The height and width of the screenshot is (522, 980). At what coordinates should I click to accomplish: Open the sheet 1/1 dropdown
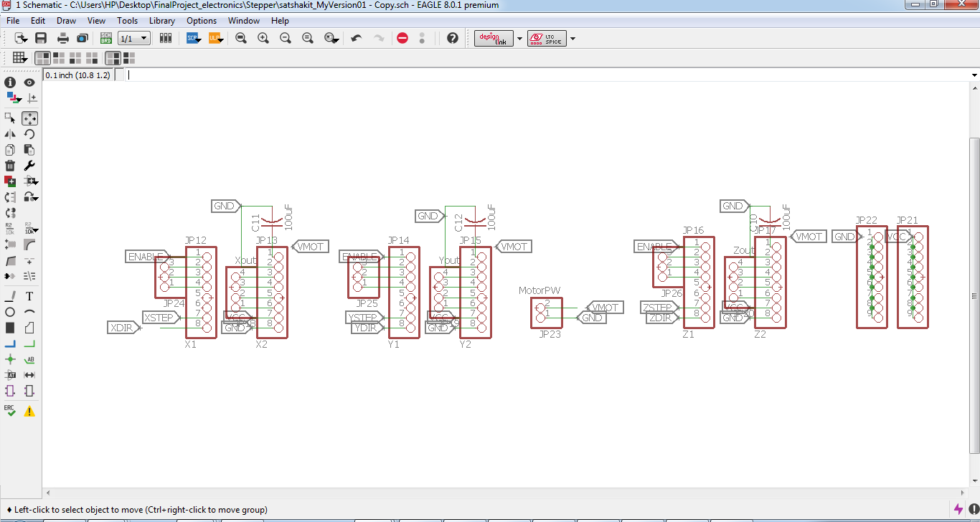point(133,38)
